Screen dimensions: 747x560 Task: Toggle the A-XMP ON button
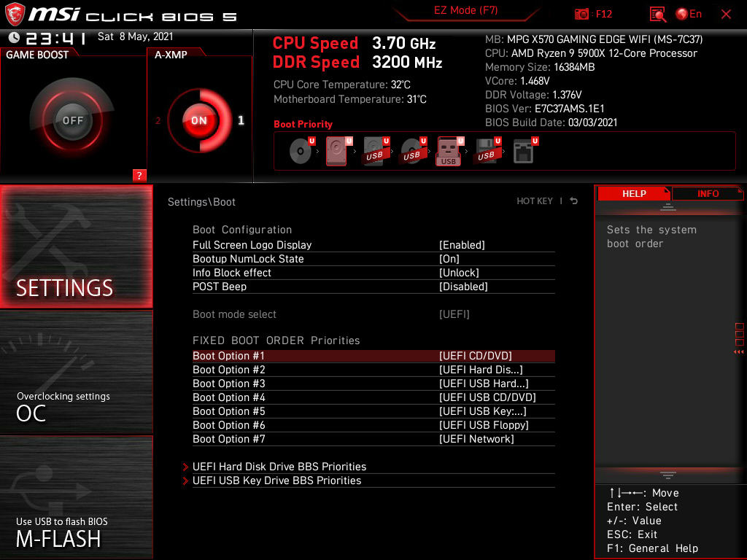coord(199,120)
